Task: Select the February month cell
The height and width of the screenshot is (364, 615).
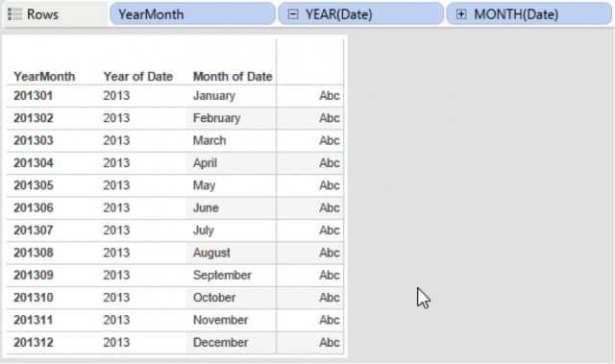Action: click(x=216, y=118)
